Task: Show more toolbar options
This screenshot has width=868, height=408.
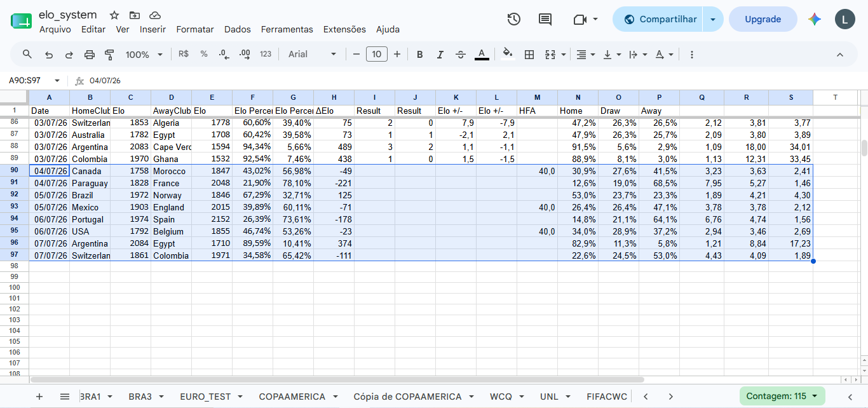Action: click(x=692, y=55)
